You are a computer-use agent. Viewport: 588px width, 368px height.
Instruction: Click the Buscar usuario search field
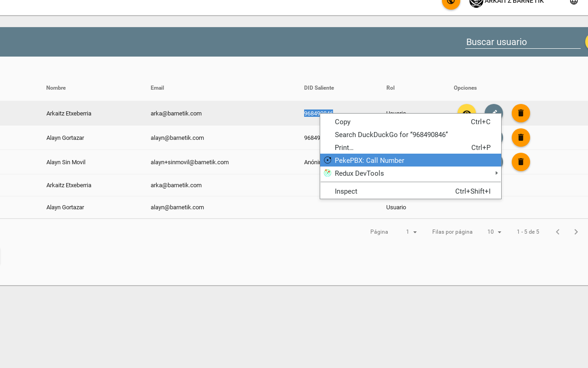click(x=523, y=42)
